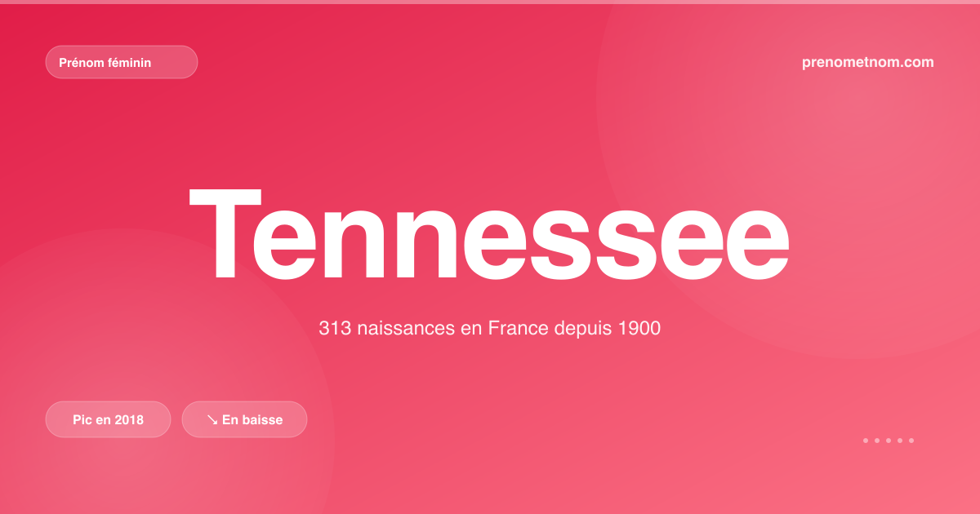Click the 'Pic en 2018' pill

[x=108, y=419]
